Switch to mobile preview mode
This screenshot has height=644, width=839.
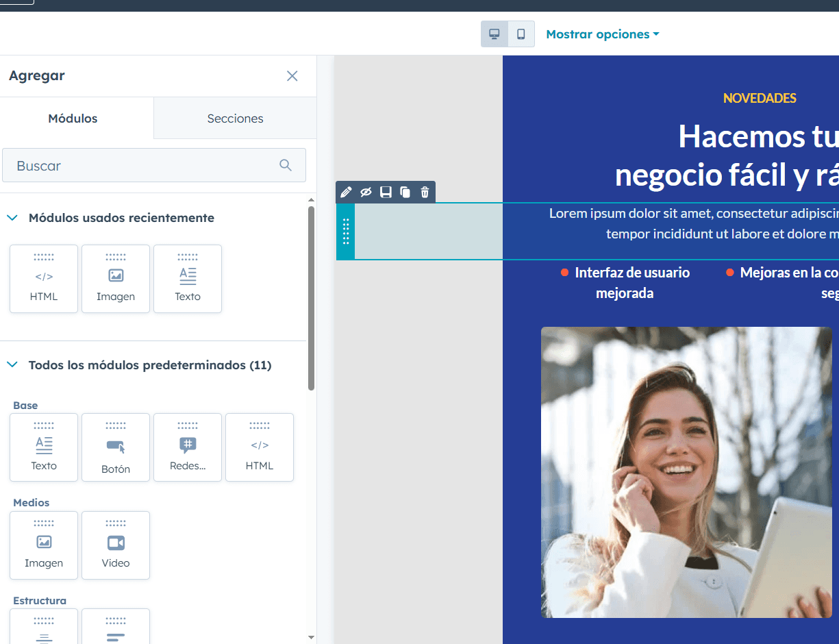521,34
